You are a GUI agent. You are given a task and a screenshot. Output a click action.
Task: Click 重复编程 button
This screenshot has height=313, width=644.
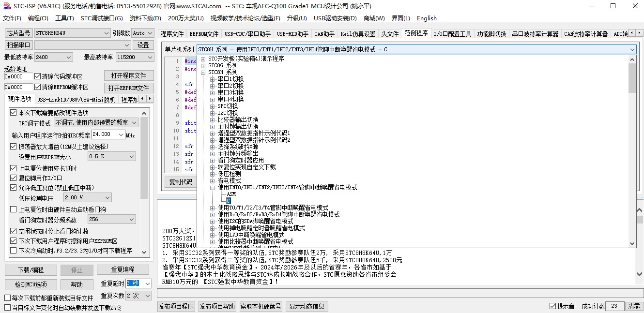tap(123, 270)
